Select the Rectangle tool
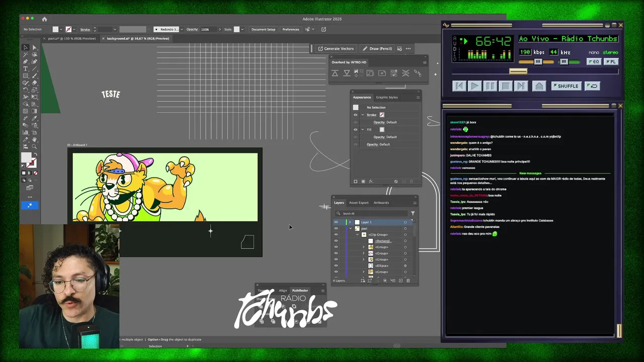Screen dimensions: 644x362 (x=25, y=76)
